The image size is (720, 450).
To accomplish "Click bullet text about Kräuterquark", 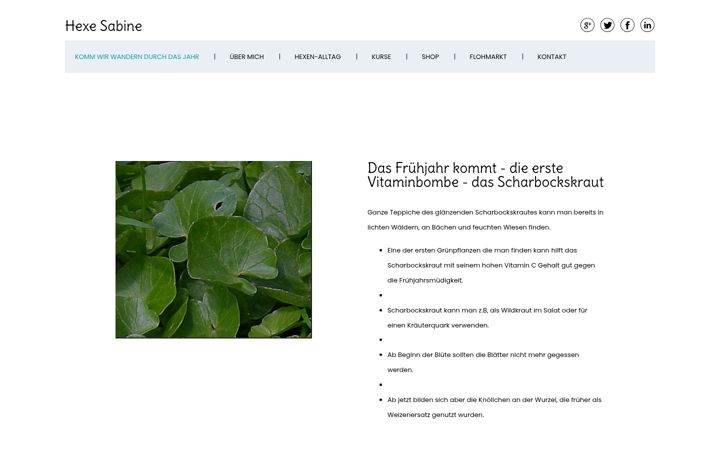I will tap(487, 318).
